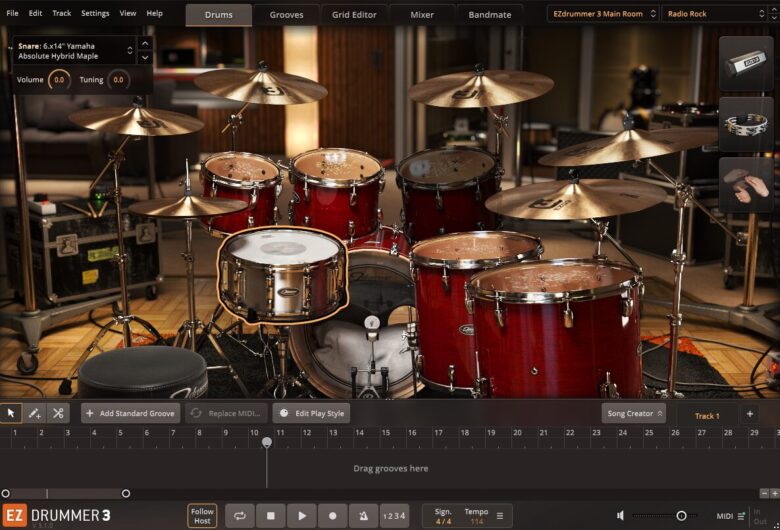Viewport: 780px width, 530px height.
Task: Switch to the Bandmate tab
Action: click(489, 15)
